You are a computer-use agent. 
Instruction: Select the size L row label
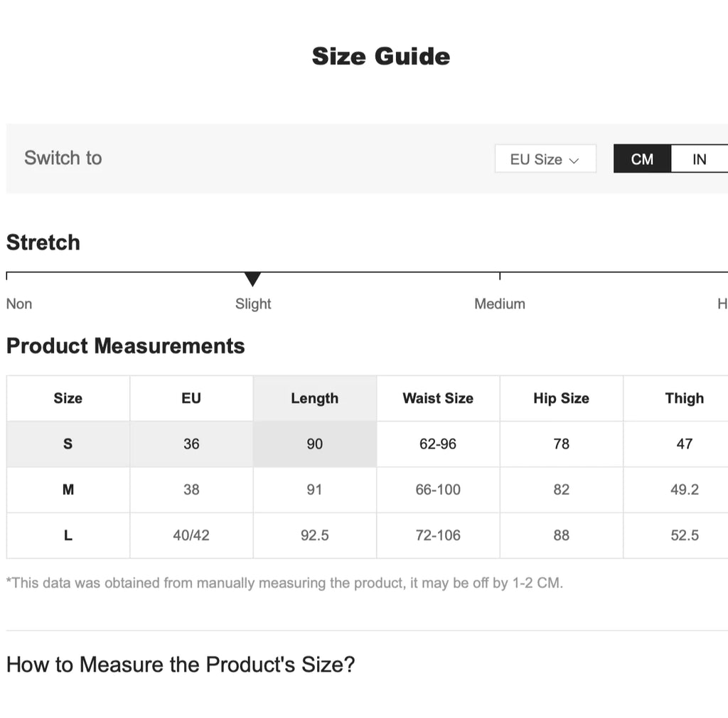point(68,535)
